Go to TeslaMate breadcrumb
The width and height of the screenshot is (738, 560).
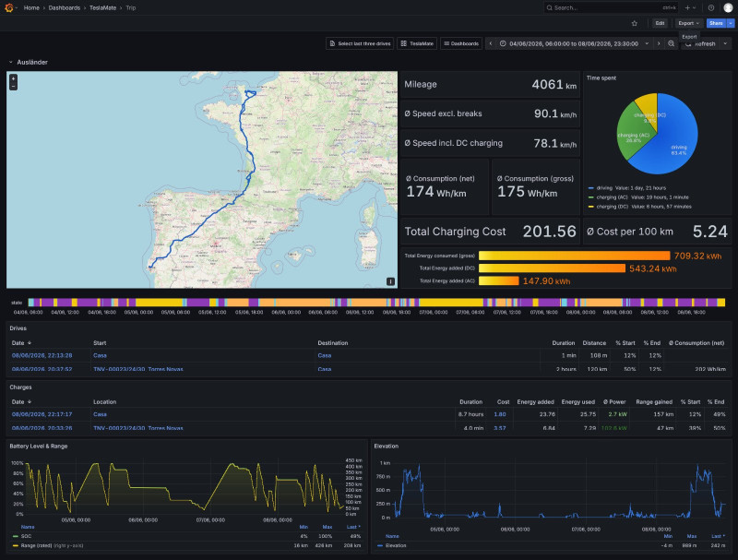pyautogui.click(x=102, y=7)
